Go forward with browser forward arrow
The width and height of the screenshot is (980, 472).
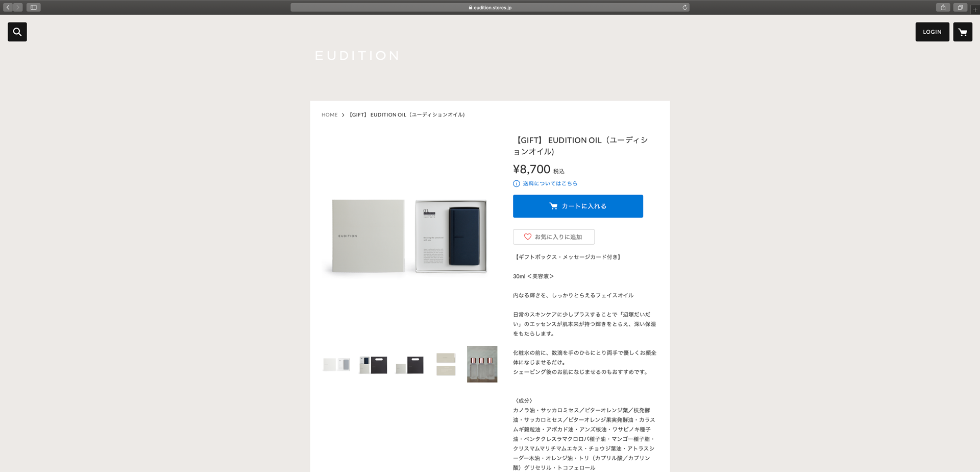(18, 7)
